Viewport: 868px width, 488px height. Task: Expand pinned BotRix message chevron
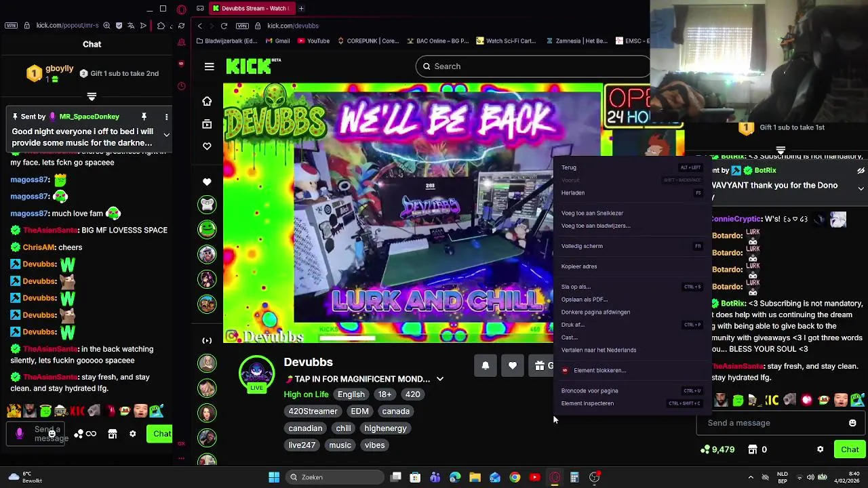(x=861, y=188)
